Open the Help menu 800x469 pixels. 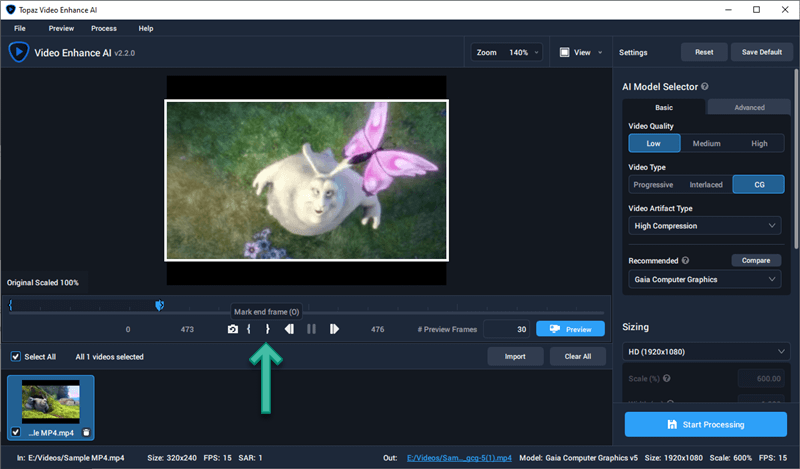(x=146, y=28)
